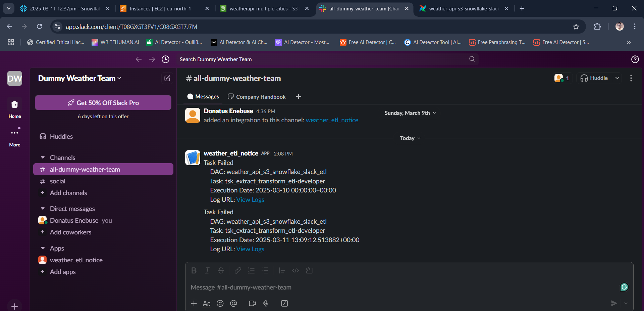644x311 pixels.
Task: Open the Today date dropdown
Action: pyautogui.click(x=410, y=138)
